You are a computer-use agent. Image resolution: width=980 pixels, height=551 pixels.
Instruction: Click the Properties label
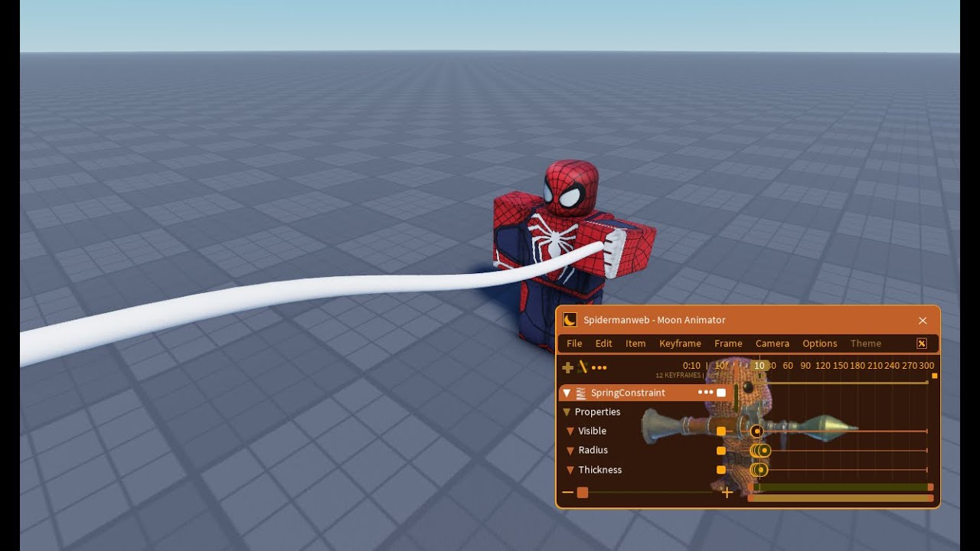click(597, 412)
